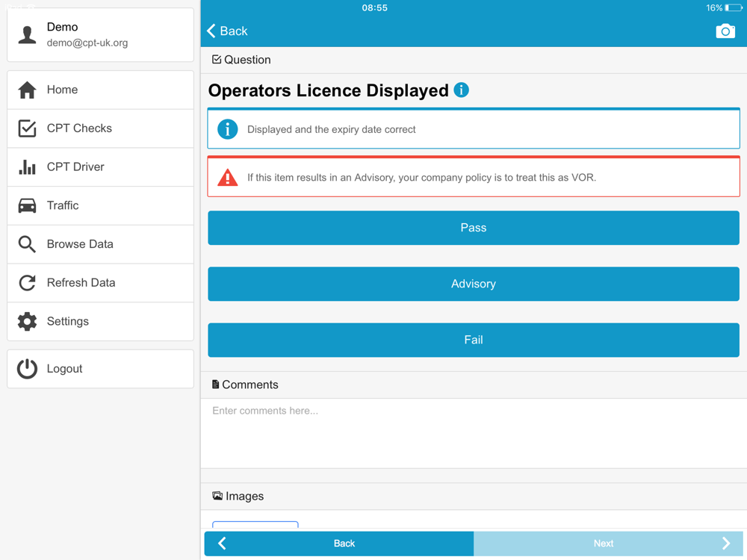Click the left chevron on bottom Back bar
Image resolution: width=747 pixels, height=560 pixels.
pos(222,544)
